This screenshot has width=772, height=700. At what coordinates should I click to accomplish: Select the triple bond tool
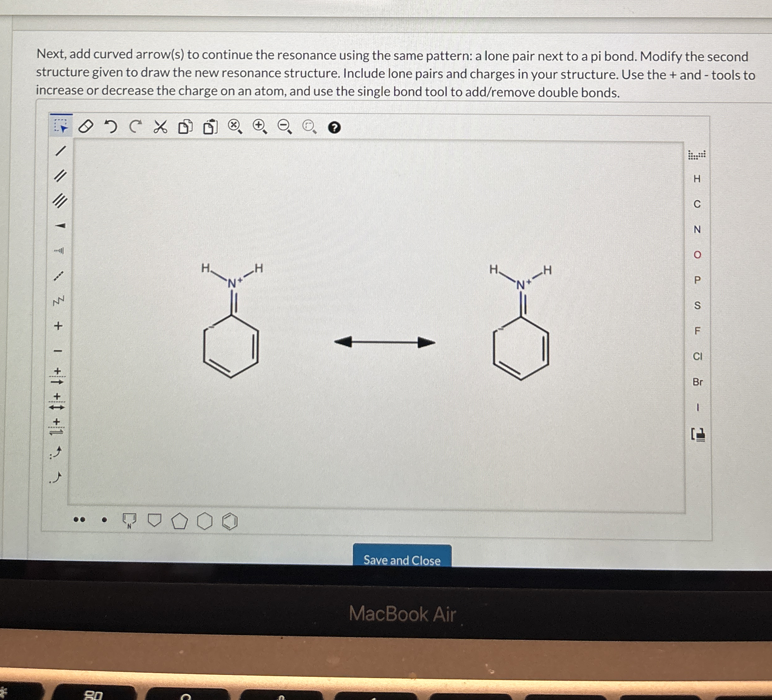click(x=60, y=201)
